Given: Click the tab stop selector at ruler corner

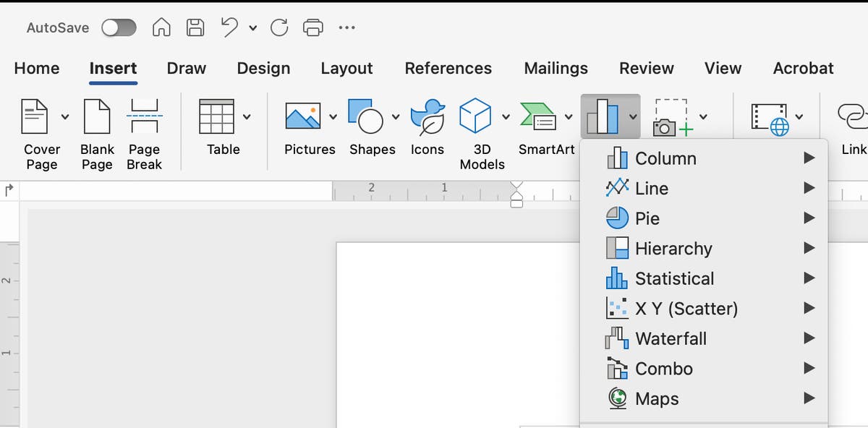Looking at the screenshot, I should point(9,191).
